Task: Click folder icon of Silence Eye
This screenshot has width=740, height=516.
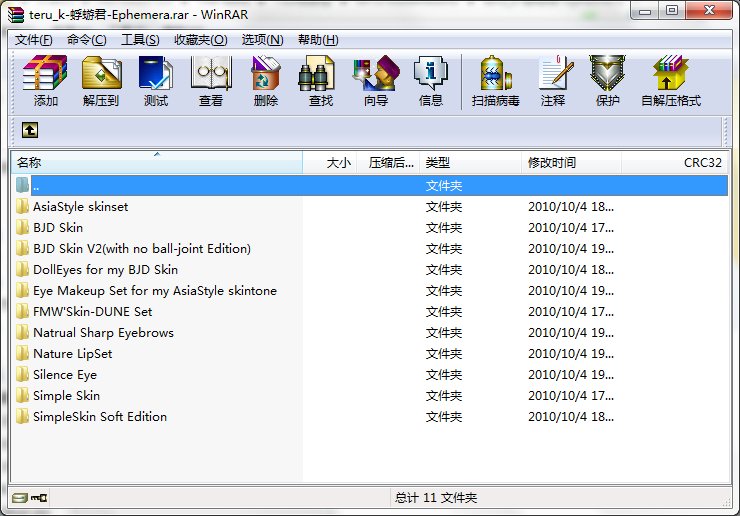Action: pos(22,374)
